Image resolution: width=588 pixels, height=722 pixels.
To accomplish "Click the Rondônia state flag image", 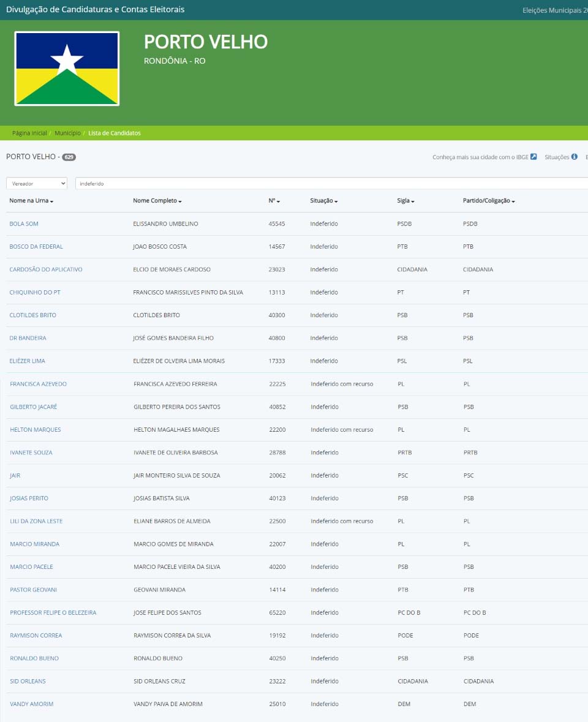I will pyautogui.click(x=67, y=69).
